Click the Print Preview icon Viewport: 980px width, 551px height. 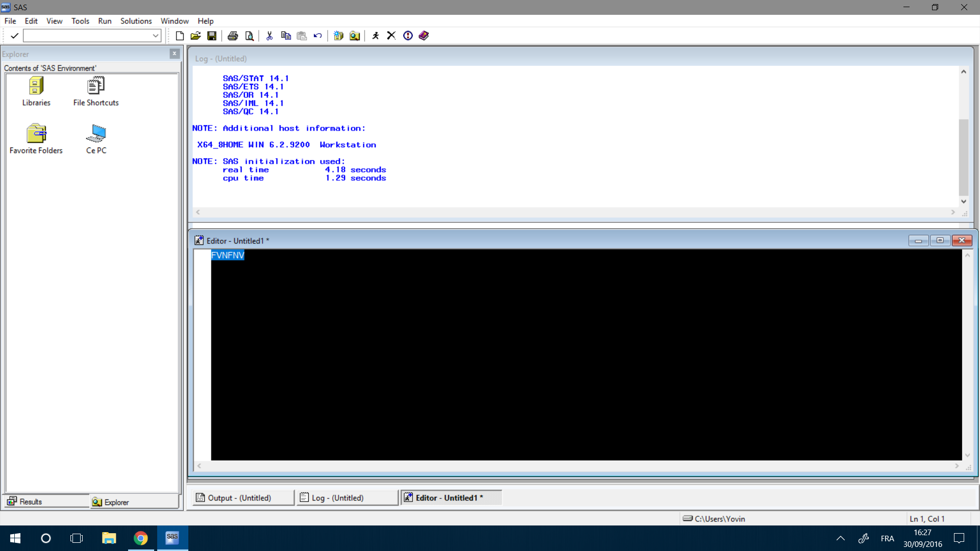coord(250,36)
